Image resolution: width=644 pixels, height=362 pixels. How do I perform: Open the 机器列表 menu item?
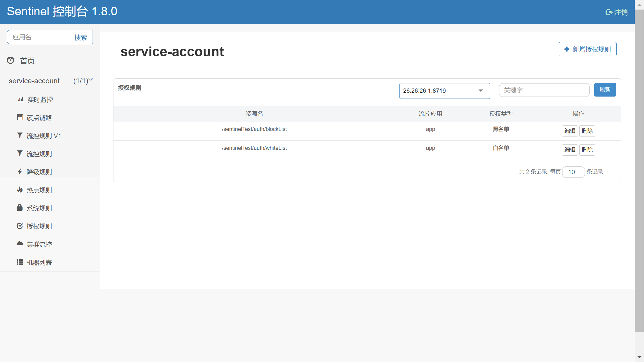[39, 262]
